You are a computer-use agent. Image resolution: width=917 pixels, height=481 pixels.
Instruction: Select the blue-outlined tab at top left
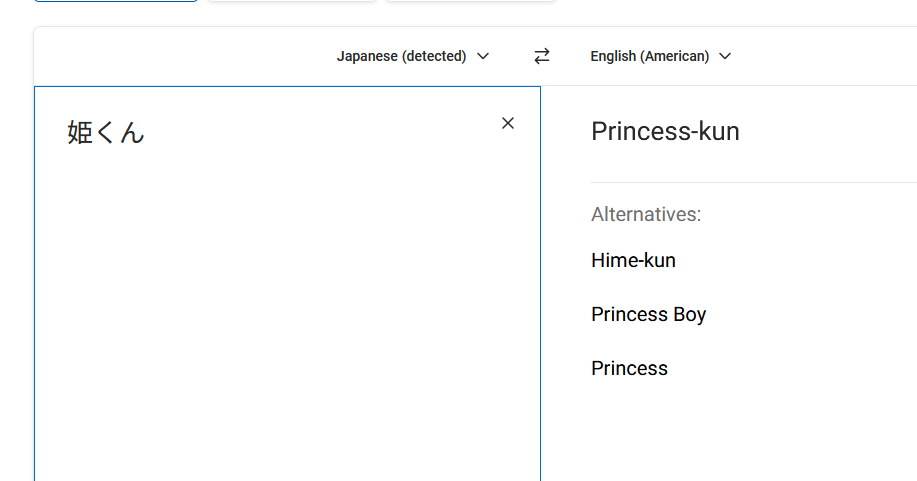point(116,0)
